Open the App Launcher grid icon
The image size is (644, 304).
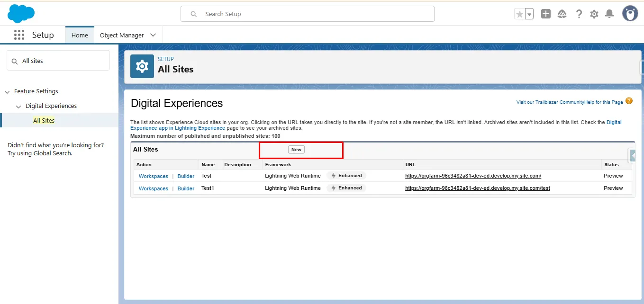pos(19,35)
